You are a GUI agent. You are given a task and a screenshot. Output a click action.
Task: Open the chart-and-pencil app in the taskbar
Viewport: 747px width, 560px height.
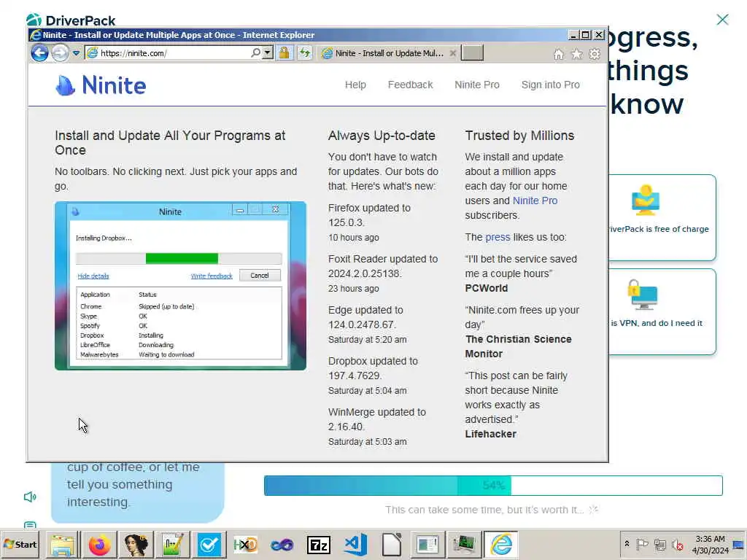pyautogui.click(x=172, y=544)
